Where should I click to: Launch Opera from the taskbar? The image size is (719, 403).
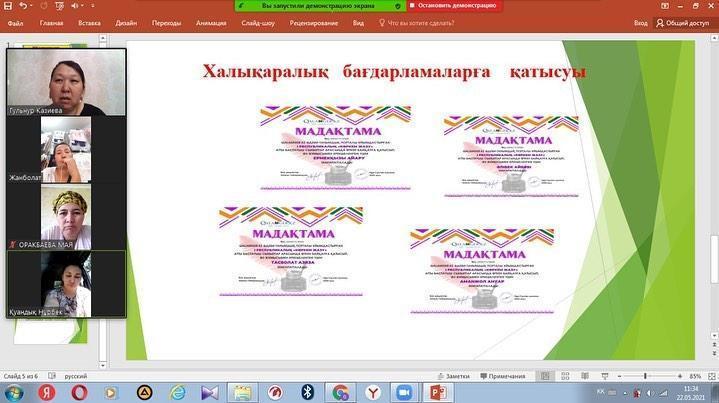click(80, 392)
